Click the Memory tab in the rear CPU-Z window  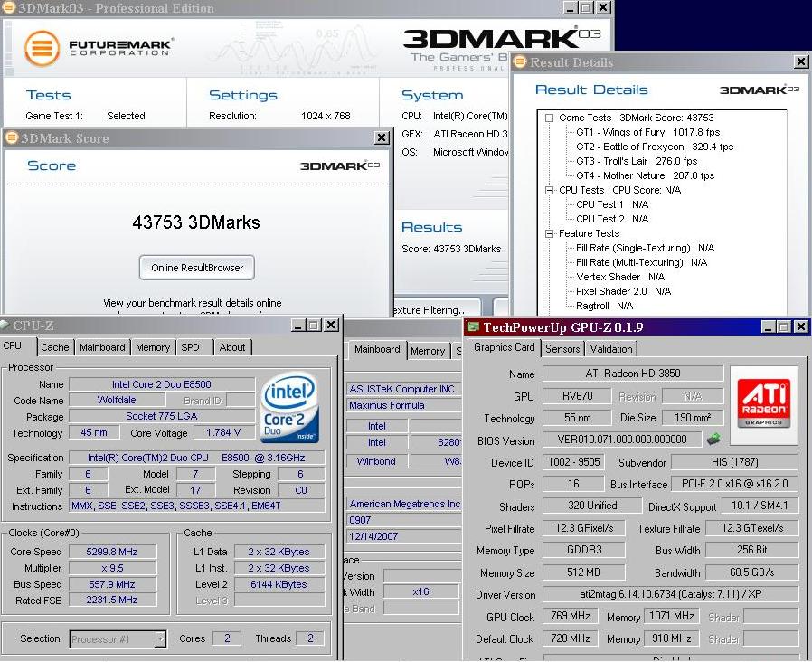click(428, 351)
